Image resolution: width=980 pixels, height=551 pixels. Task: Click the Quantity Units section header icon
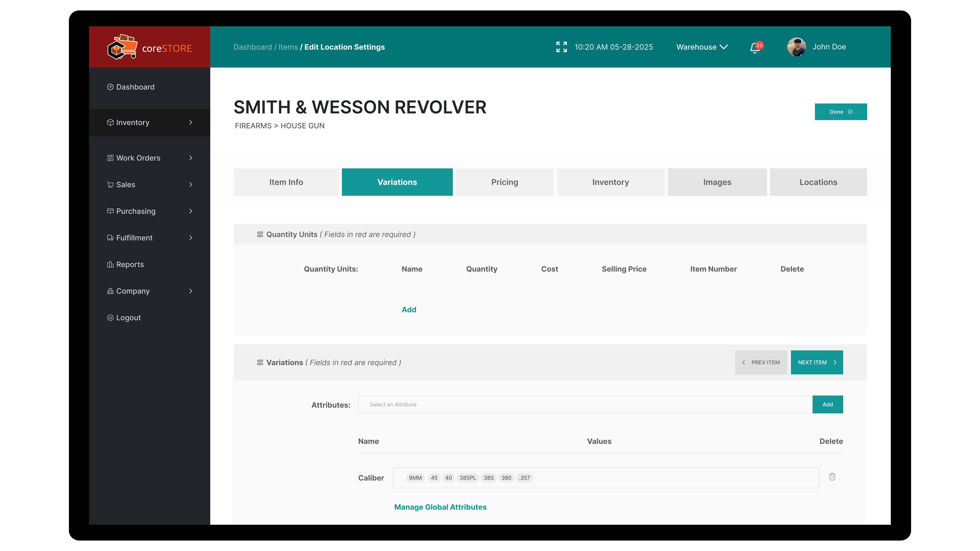(x=260, y=235)
